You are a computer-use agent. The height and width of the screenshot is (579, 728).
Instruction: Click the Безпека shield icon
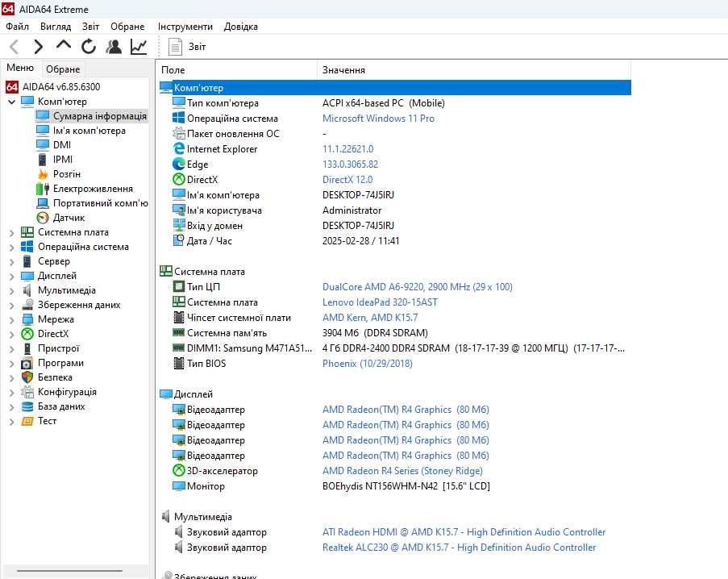pos(27,377)
